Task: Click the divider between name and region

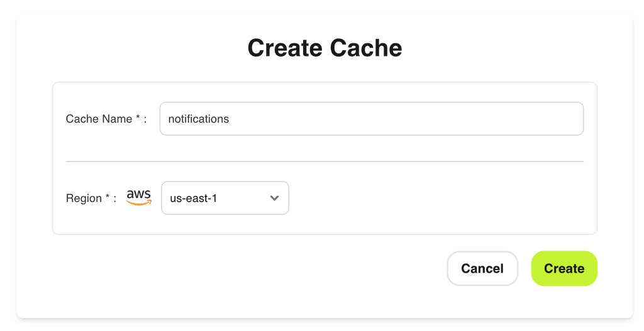Action: pyautogui.click(x=325, y=161)
